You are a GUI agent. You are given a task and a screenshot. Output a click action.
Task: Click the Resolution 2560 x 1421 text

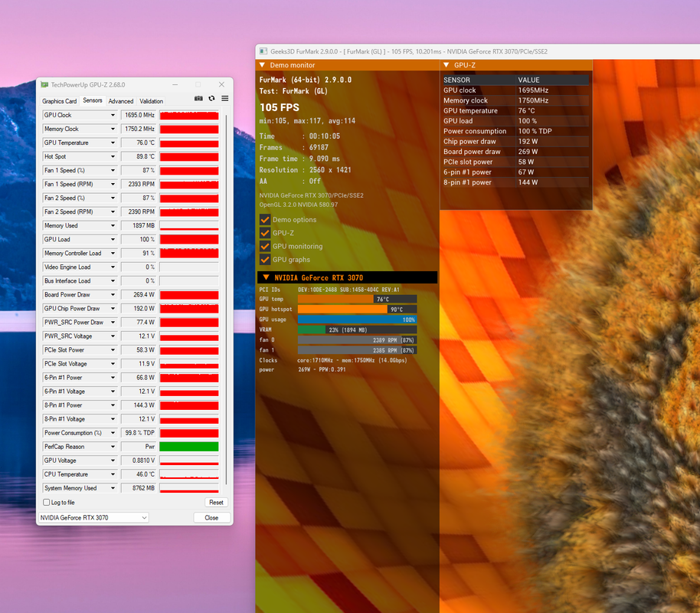click(306, 170)
